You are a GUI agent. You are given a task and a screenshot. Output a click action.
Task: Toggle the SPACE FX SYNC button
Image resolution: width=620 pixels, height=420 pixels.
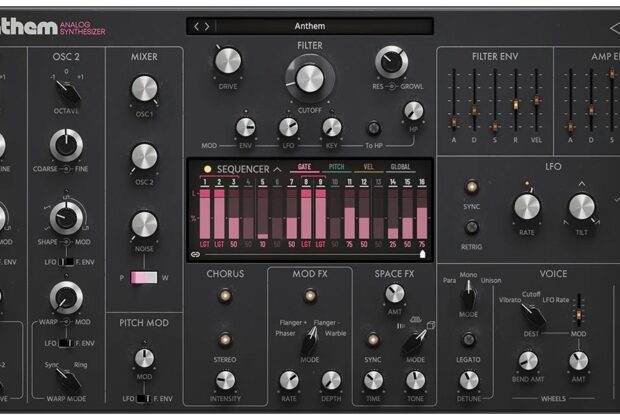372,340
